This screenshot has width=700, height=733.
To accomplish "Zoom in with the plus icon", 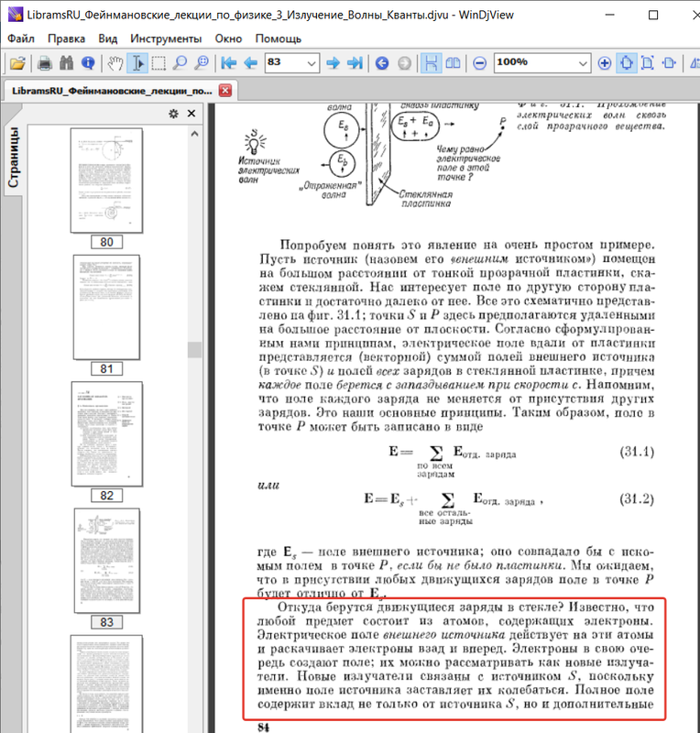I will [x=604, y=63].
